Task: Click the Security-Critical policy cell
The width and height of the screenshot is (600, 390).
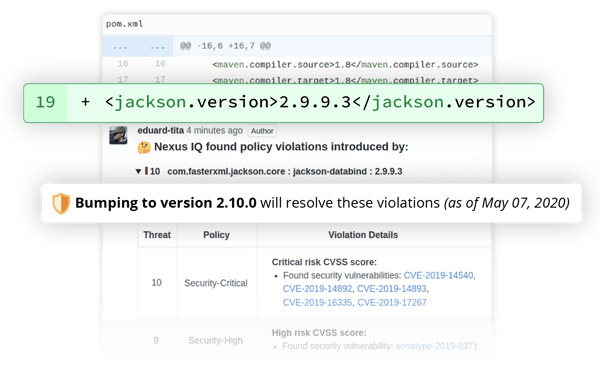Action: tap(216, 283)
